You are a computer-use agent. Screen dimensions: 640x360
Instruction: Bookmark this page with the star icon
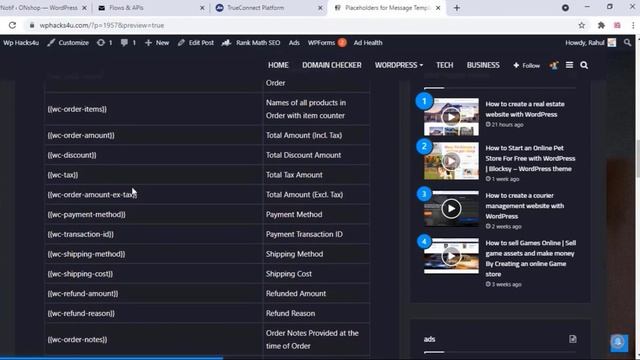tap(582, 25)
